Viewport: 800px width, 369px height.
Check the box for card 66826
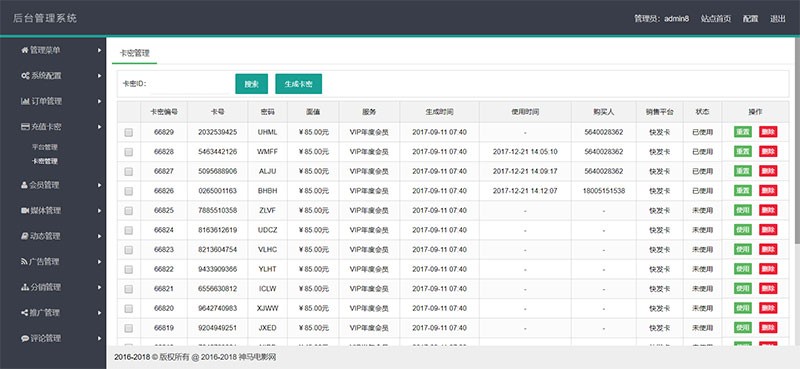click(129, 191)
